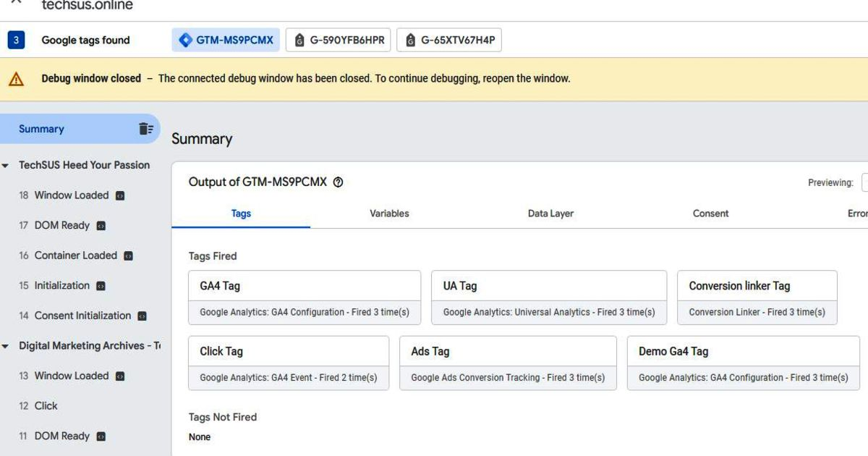
Task: Collapse the Digital Marketing Archives group
Action: coord(6,347)
